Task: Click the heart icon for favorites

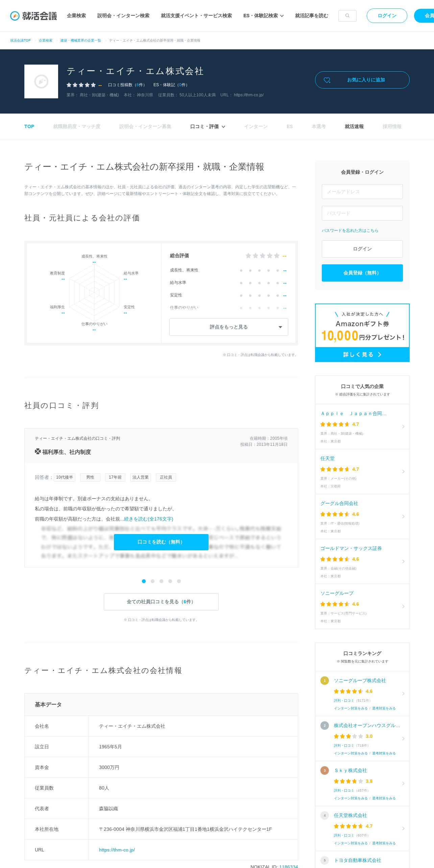Action: tap(327, 80)
